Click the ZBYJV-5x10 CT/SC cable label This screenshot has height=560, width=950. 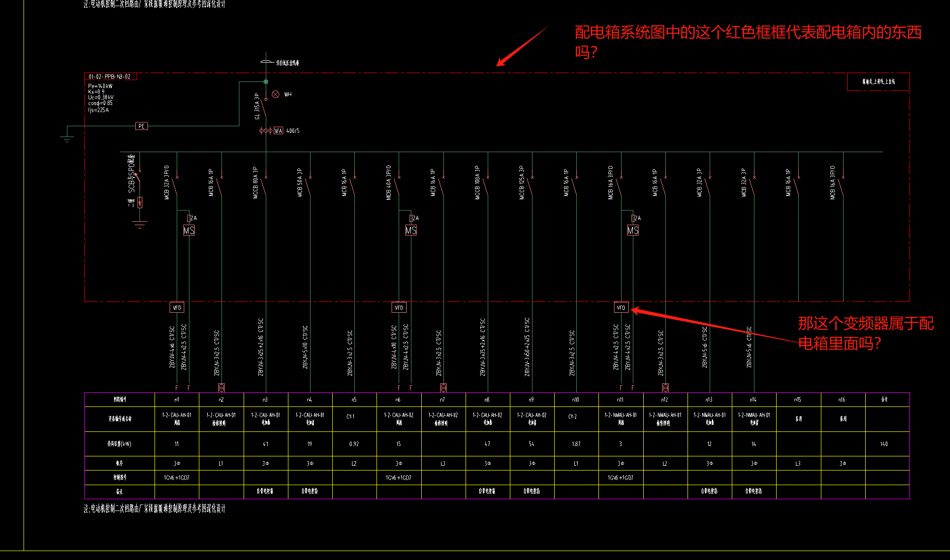(305, 347)
